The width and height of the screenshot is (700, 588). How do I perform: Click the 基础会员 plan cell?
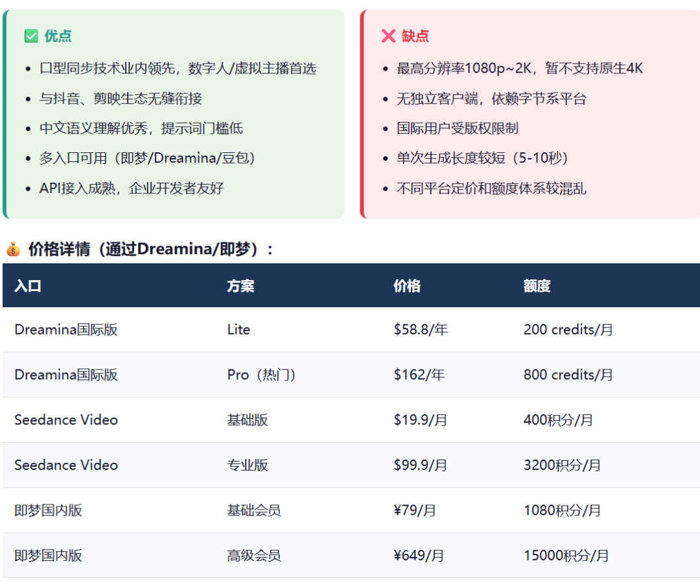coord(254,510)
